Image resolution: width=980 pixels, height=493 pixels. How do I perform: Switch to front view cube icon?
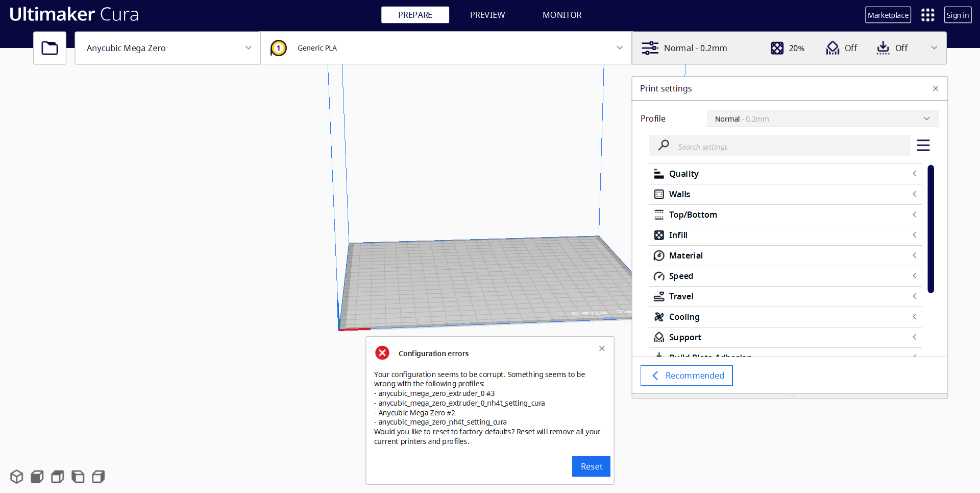[37, 477]
